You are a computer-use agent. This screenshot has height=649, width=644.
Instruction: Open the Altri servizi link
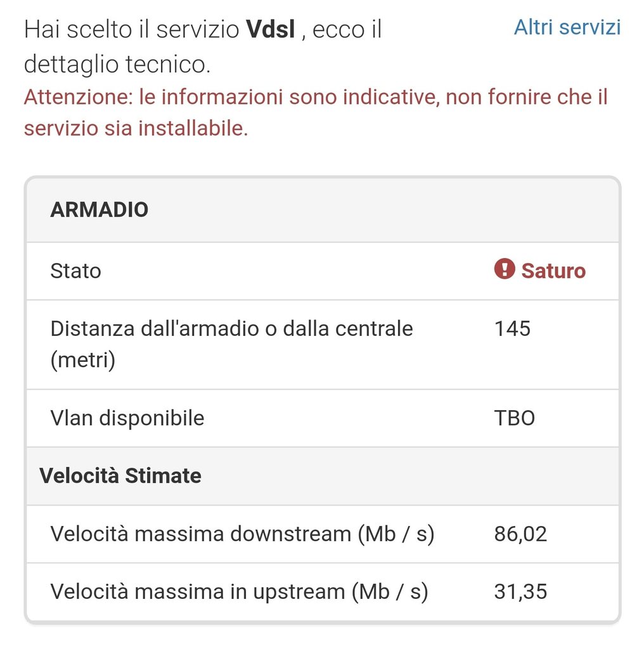pyautogui.click(x=567, y=27)
